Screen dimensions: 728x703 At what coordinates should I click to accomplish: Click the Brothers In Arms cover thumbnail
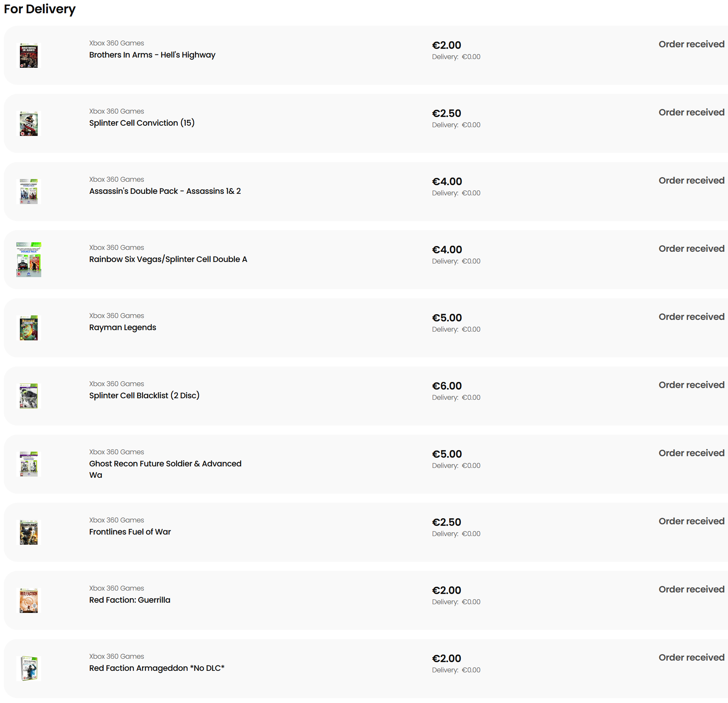tap(29, 55)
